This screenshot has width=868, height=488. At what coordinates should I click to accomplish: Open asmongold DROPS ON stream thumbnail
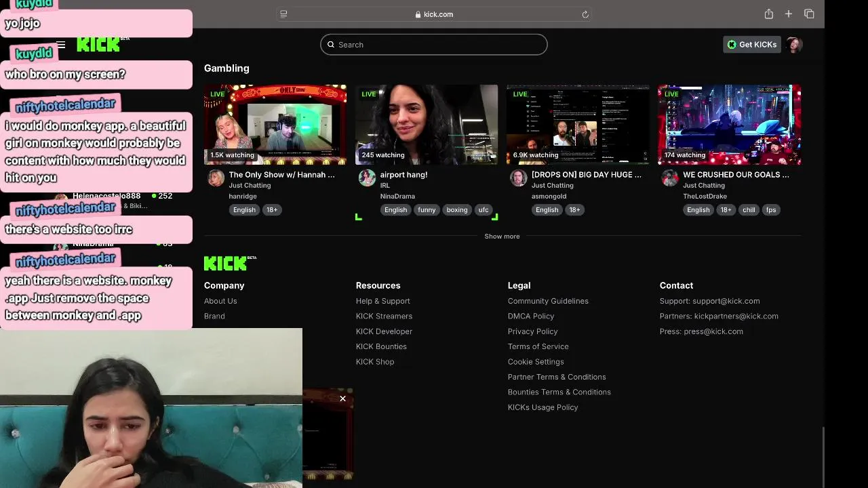point(578,125)
